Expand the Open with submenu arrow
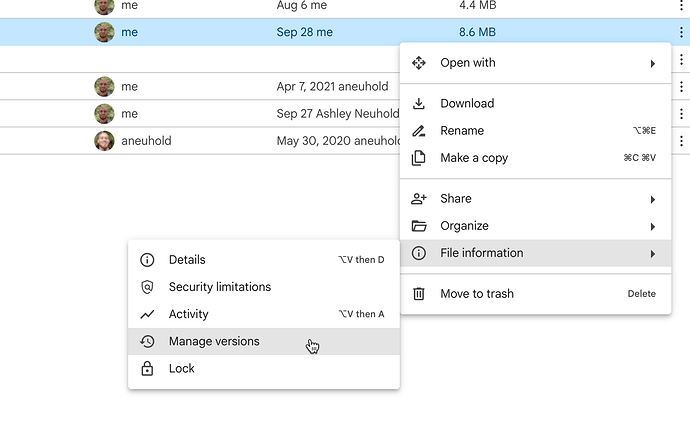 click(653, 63)
